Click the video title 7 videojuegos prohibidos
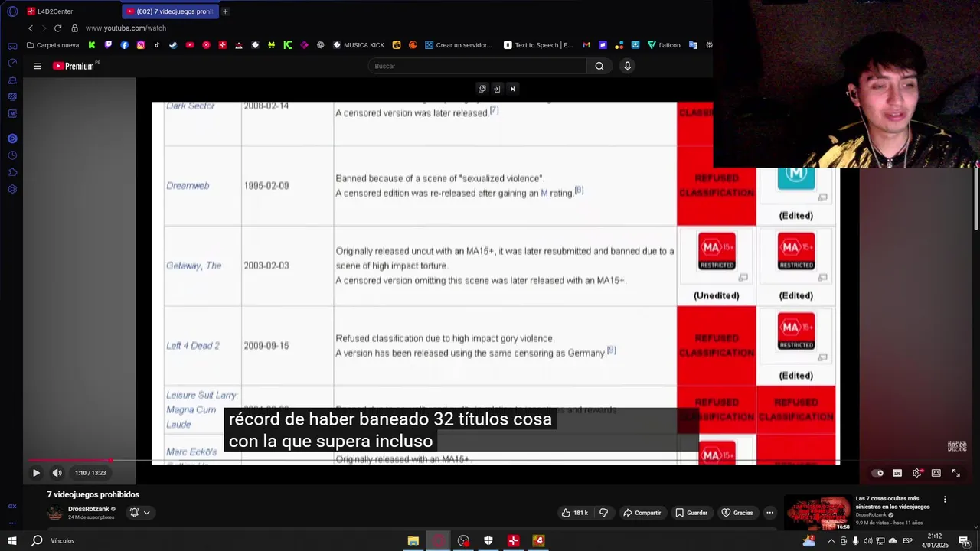The image size is (980, 551). (x=93, y=494)
